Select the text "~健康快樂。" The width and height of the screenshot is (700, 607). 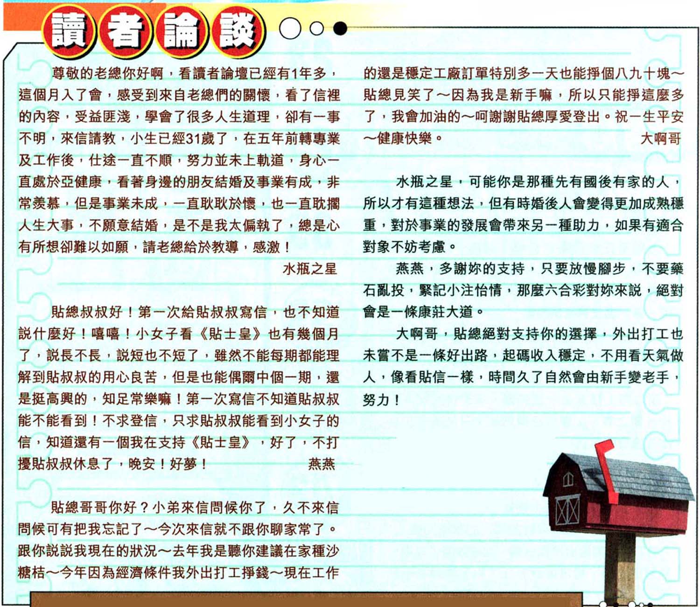(x=403, y=139)
